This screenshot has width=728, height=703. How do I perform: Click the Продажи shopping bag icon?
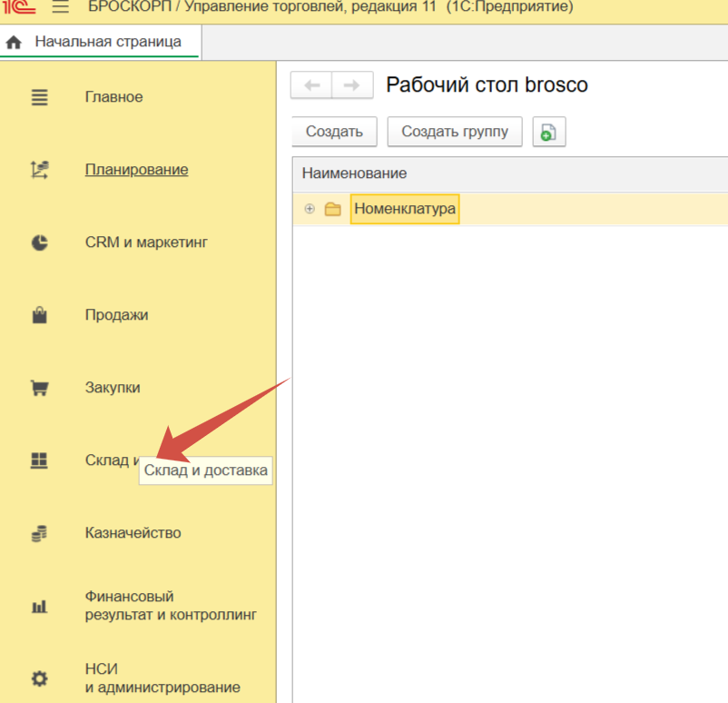[39, 315]
